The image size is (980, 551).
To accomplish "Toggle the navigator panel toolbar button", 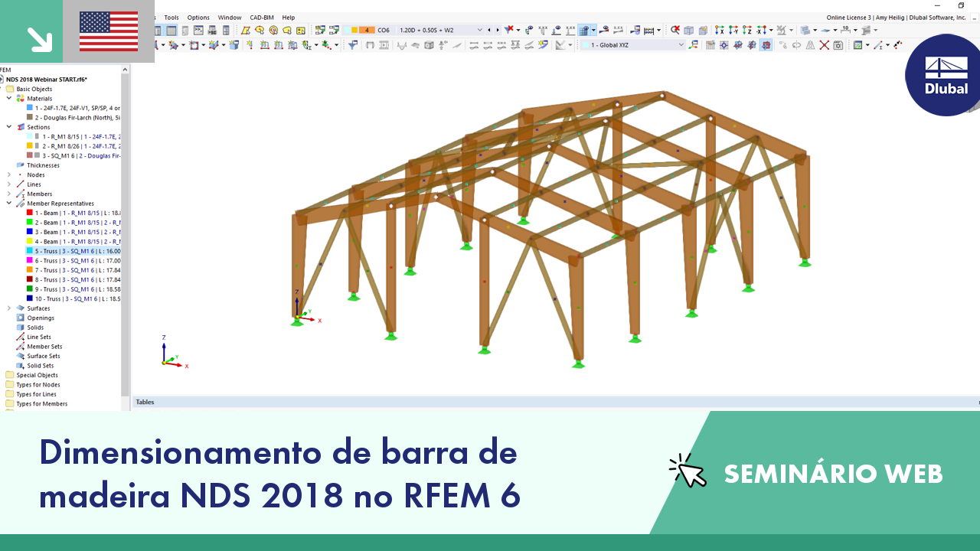I will (158, 31).
